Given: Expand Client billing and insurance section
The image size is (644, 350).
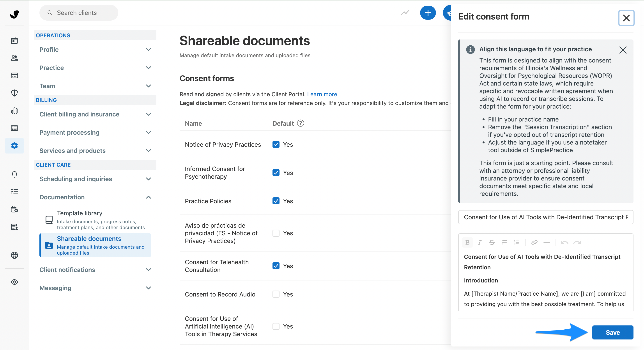Looking at the screenshot, I should [95, 114].
